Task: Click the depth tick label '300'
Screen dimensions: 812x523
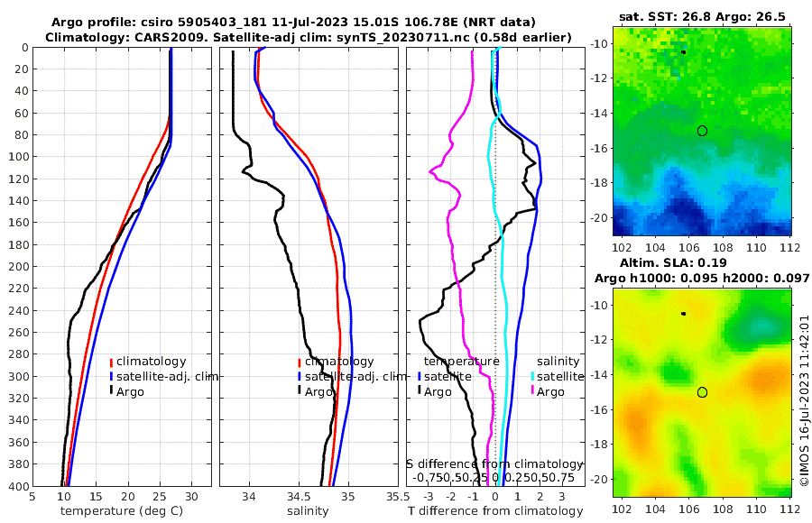Action: [x=19, y=376]
